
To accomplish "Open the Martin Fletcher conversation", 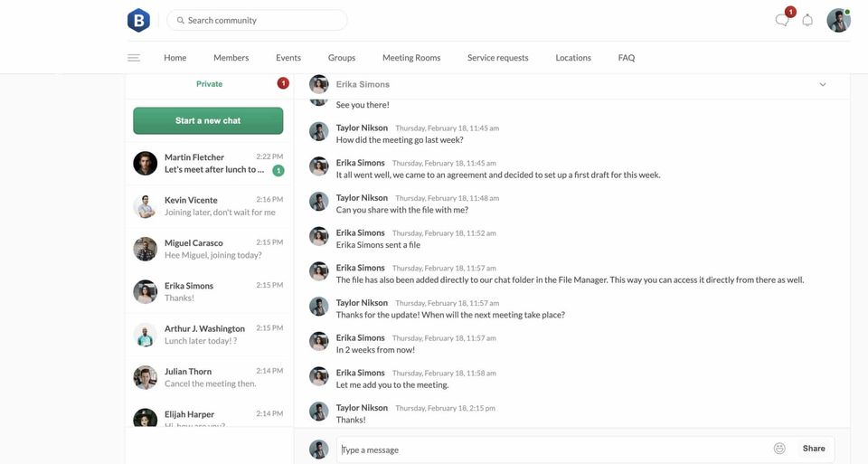I will tap(209, 164).
